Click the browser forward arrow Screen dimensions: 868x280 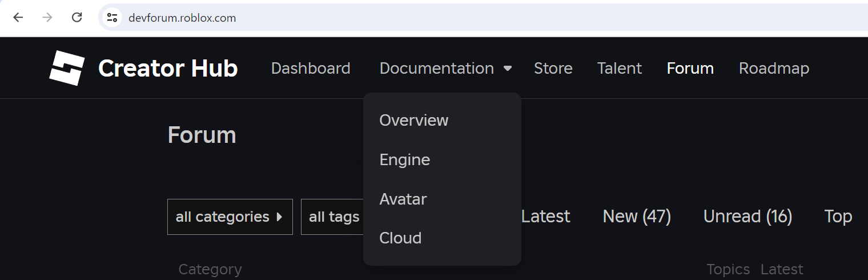[47, 18]
